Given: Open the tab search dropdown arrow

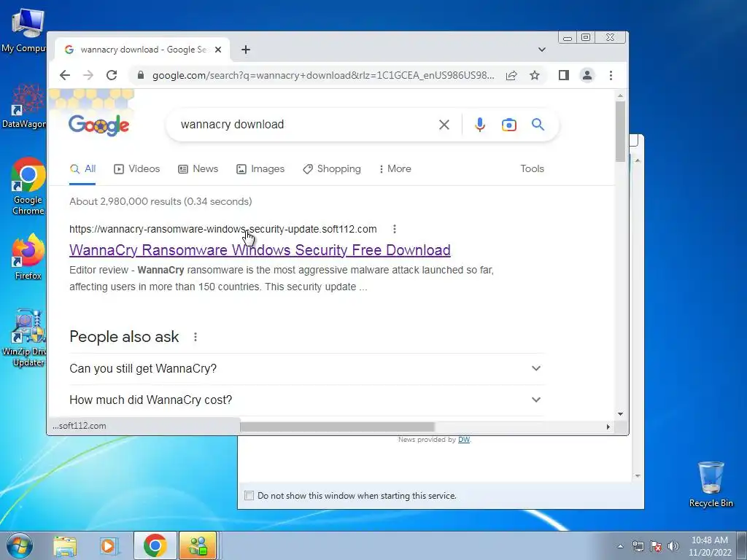Looking at the screenshot, I should tap(542, 50).
